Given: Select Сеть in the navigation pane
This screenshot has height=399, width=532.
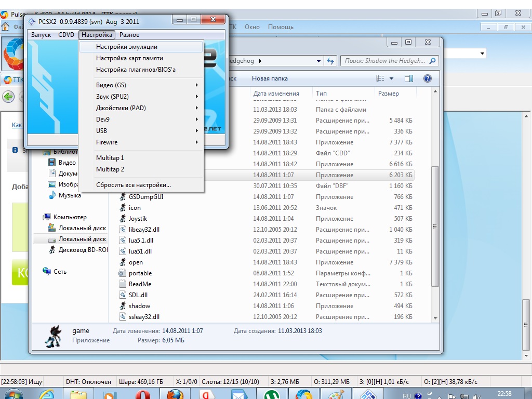Looking at the screenshot, I should pos(60,271).
